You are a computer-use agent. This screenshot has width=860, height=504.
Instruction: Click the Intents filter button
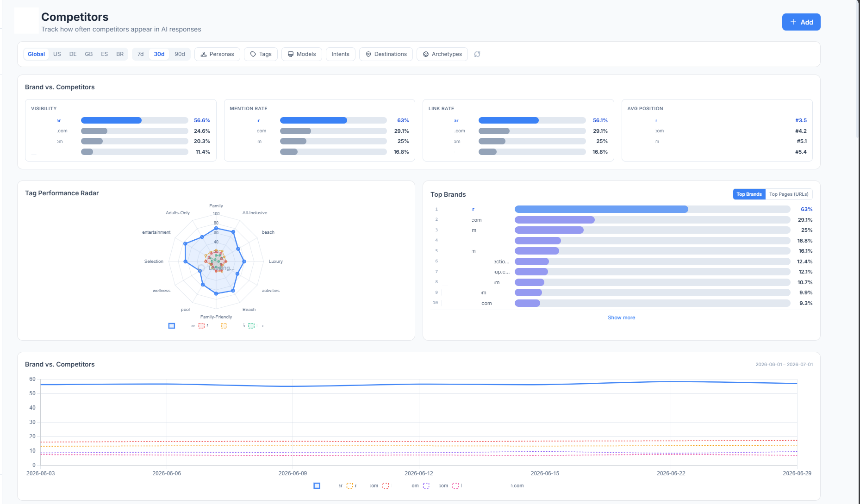[340, 54]
